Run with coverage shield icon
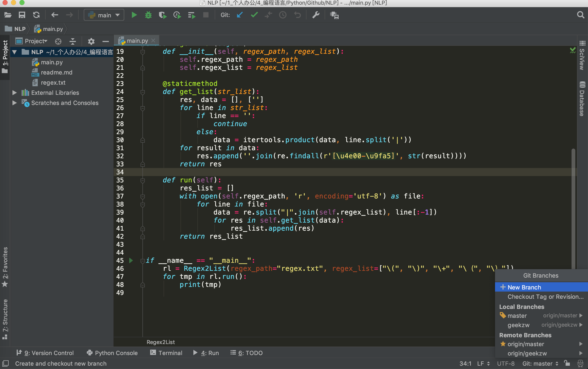Screen dimensions: 588x369 click(162, 15)
